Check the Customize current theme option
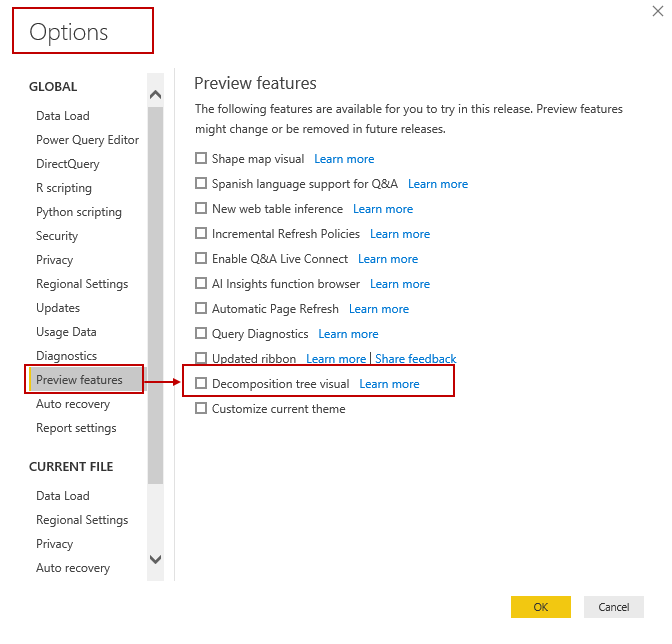Image resolution: width=672 pixels, height=644 pixels. (201, 408)
